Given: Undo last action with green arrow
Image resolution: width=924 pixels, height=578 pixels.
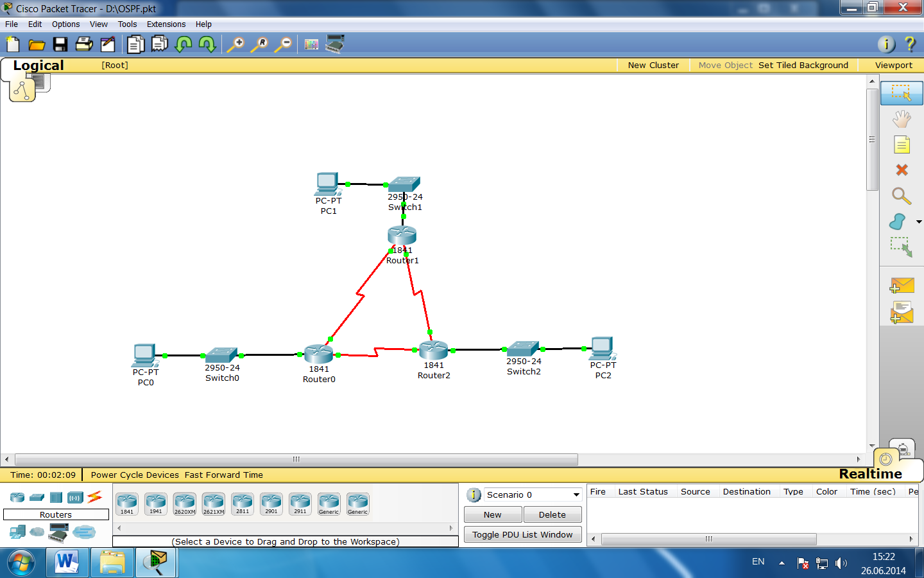Looking at the screenshot, I should 184,44.
